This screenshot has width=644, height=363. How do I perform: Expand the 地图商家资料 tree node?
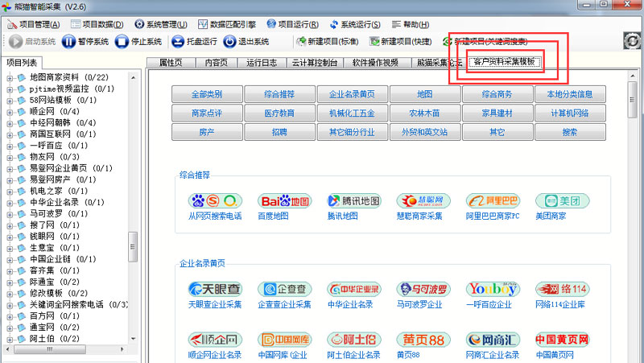[x=10, y=77]
